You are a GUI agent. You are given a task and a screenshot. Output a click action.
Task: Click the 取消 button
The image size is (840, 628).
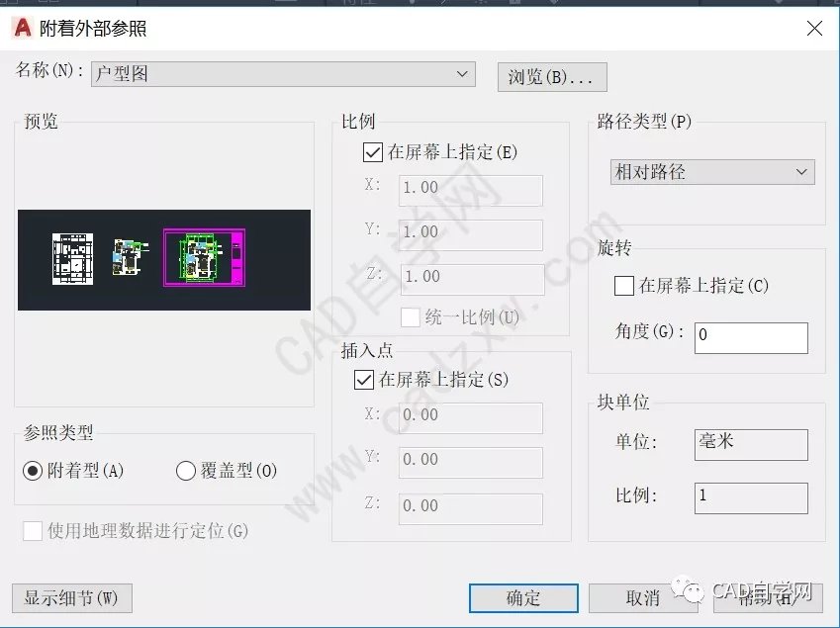coord(643,597)
